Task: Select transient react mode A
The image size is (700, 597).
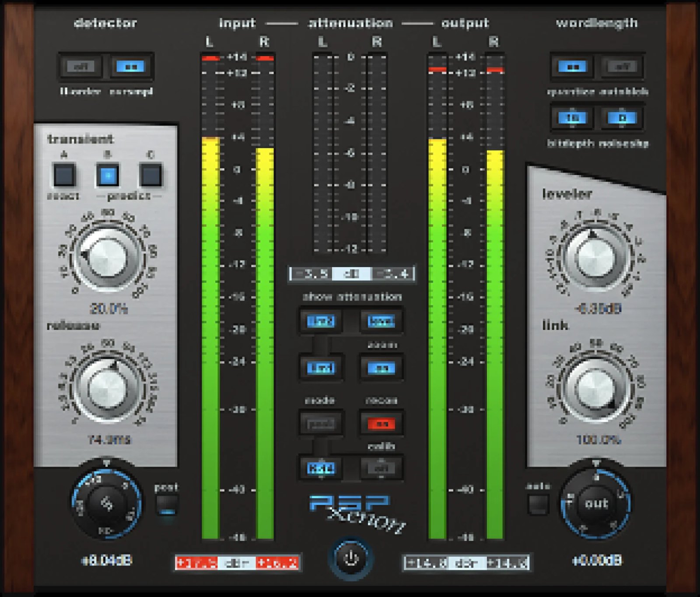Action: (65, 174)
